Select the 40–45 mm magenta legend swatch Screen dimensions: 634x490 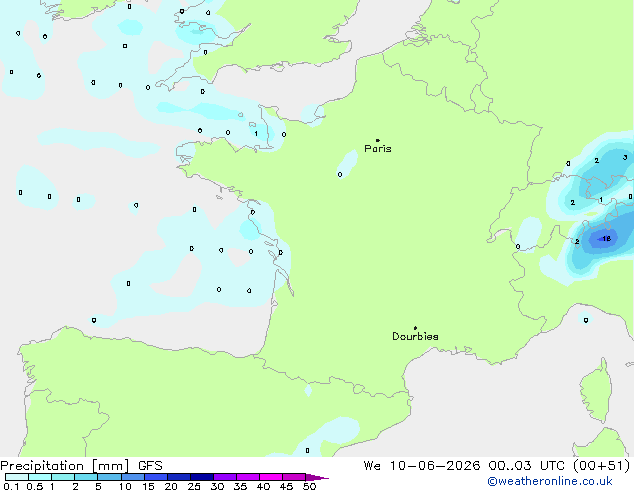(x=271, y=477)
